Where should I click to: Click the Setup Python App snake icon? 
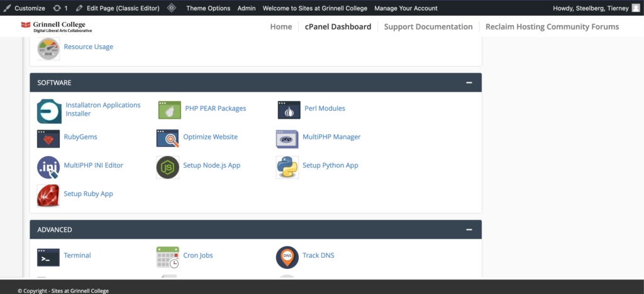pos(287,167)
